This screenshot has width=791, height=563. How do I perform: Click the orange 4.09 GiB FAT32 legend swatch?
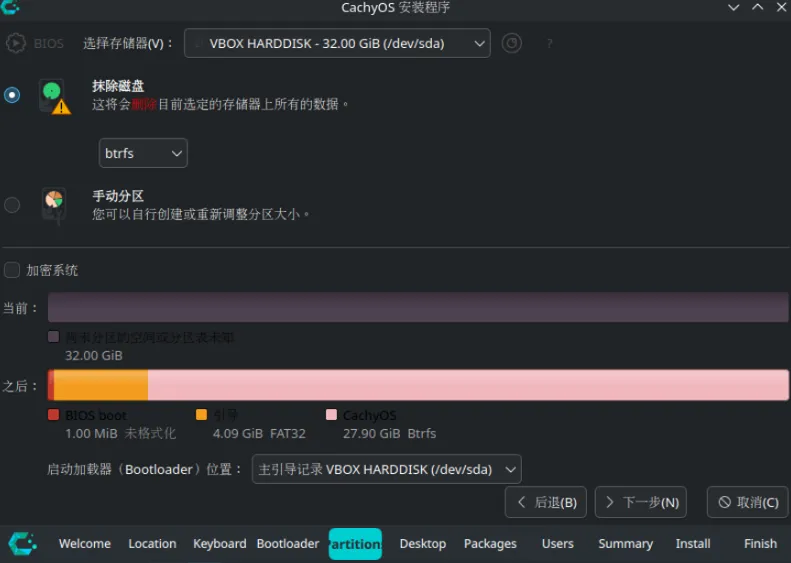point(201,415)
